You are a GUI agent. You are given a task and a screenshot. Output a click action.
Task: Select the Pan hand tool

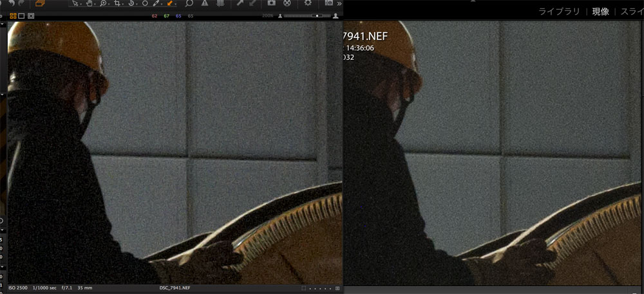(x=90, y=3)
